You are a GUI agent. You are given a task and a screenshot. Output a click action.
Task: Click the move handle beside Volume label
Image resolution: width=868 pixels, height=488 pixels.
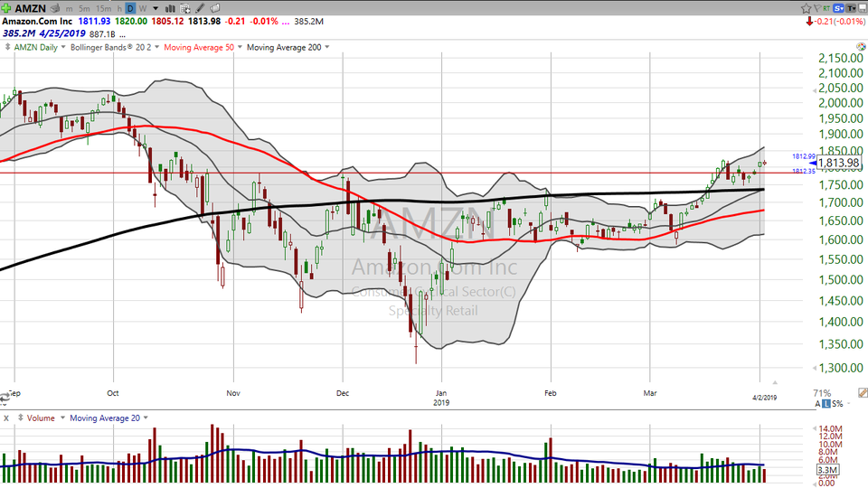(21, 418)
